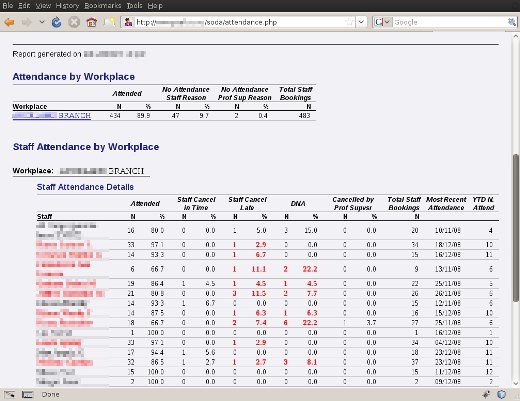Click the Stop loading button
Screen dimensions: 520x401
(x=74, y=22)
